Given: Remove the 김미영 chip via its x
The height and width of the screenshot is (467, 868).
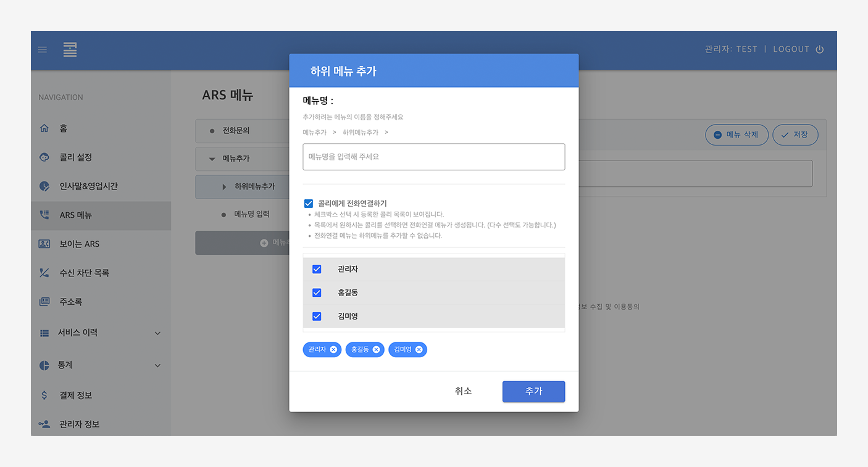Looking at the screenshot, I should coord(419,350).
